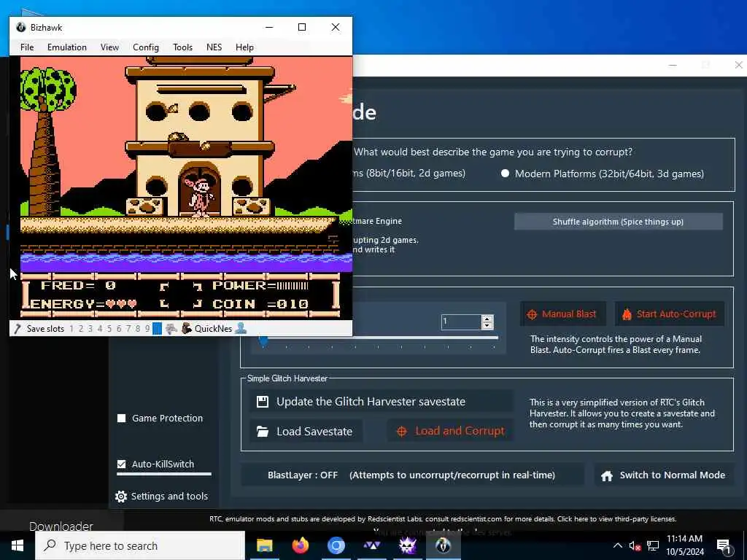Viewport: 747px width, 560px height.
Task: Click the intensity number input field
Action: coord(461,322)
